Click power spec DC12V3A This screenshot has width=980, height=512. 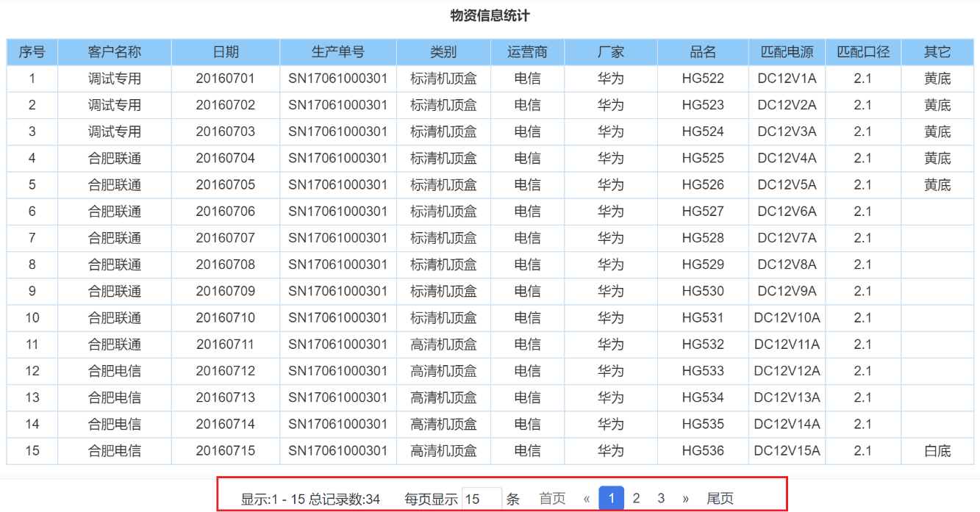tap(787, 131)
